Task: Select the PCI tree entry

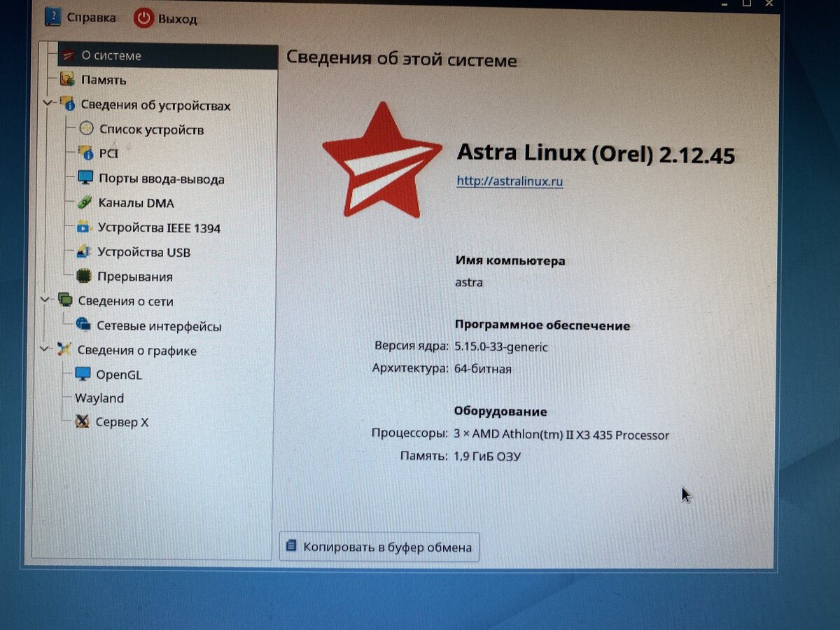Action: pos(109,153)
